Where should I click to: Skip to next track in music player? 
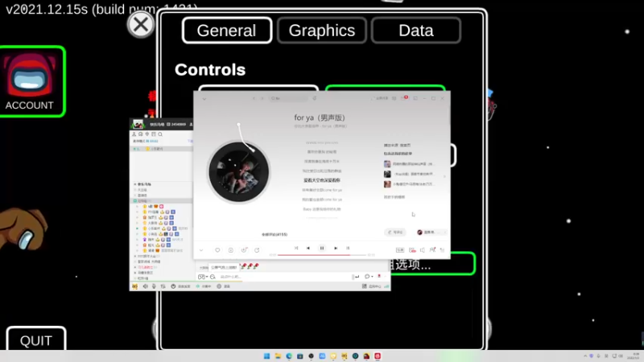pos(336,248)
